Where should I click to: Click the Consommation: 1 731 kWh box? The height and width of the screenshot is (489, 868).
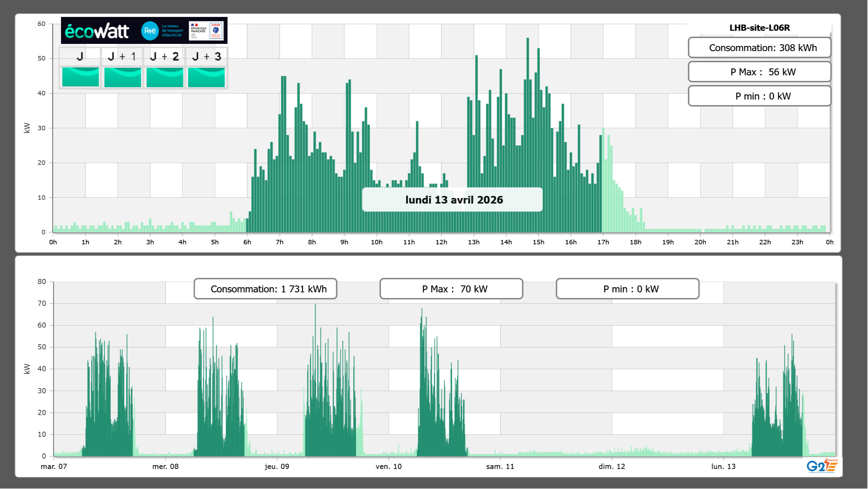pyautogui.click(x=265, y=289)
